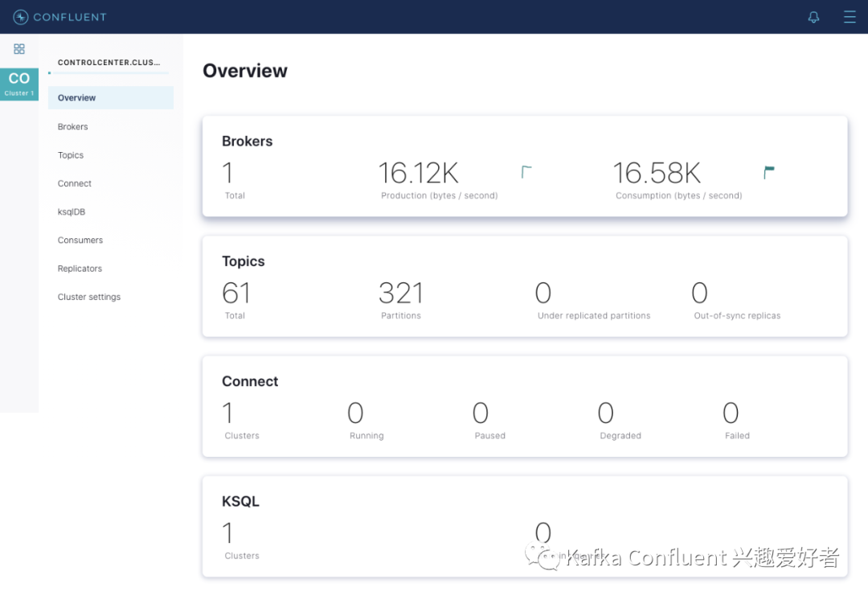Viewport: 868px width, 596px height.
Task: Open the hamburger menu in header
Action: (850, 17)
